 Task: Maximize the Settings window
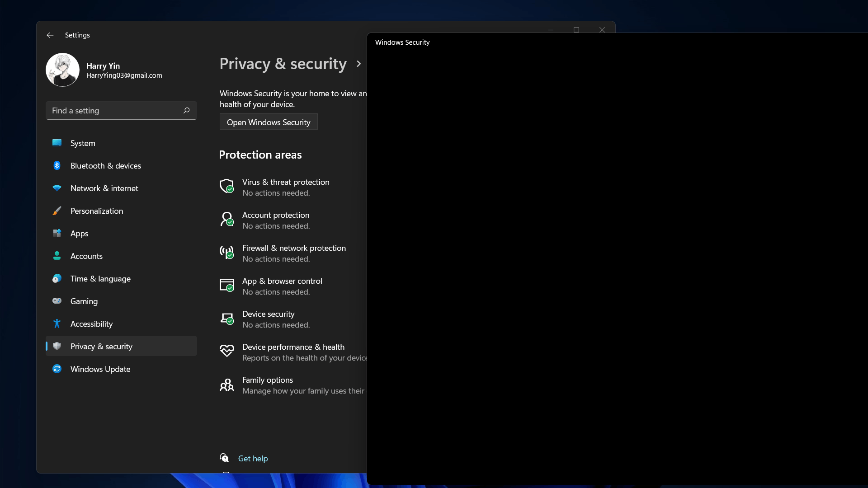point(576,30)
